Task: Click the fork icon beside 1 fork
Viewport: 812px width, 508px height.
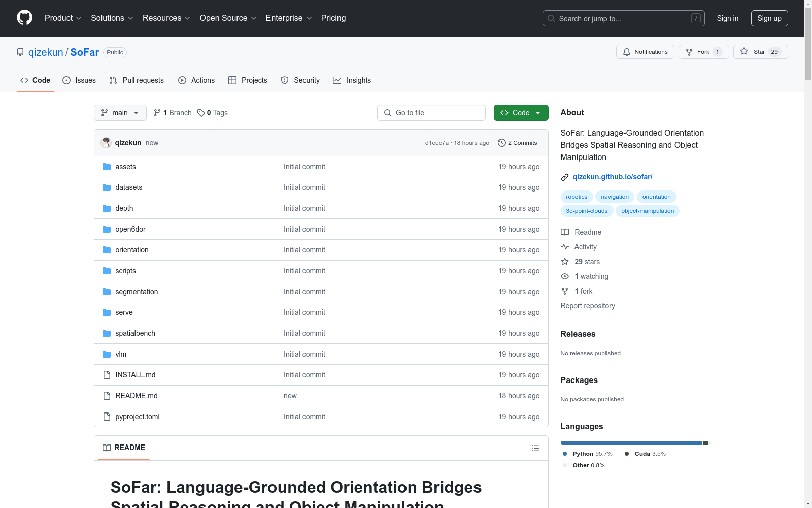Action: pyautogui.click(x=565, y=291)
